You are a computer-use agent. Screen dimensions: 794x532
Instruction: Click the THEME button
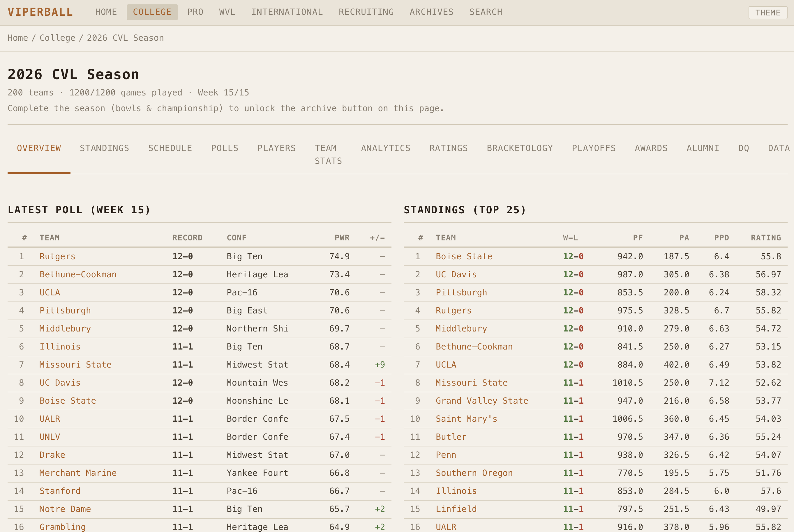767,13
